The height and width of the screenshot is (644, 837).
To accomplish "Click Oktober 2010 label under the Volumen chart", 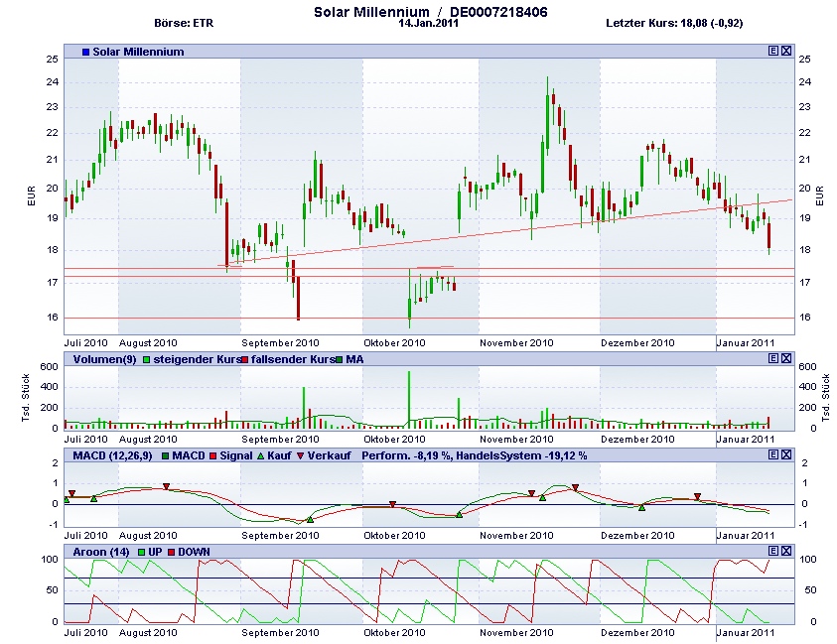I will (394, 440).
